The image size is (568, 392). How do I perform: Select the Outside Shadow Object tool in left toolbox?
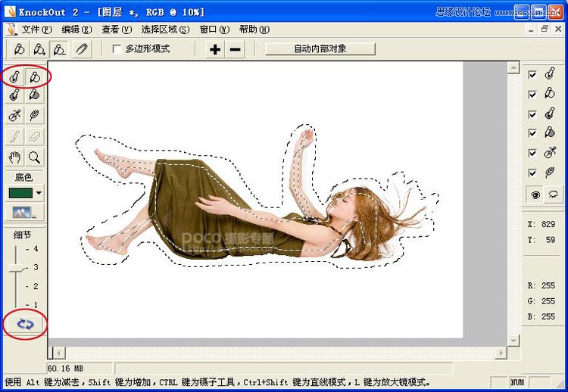35,95
